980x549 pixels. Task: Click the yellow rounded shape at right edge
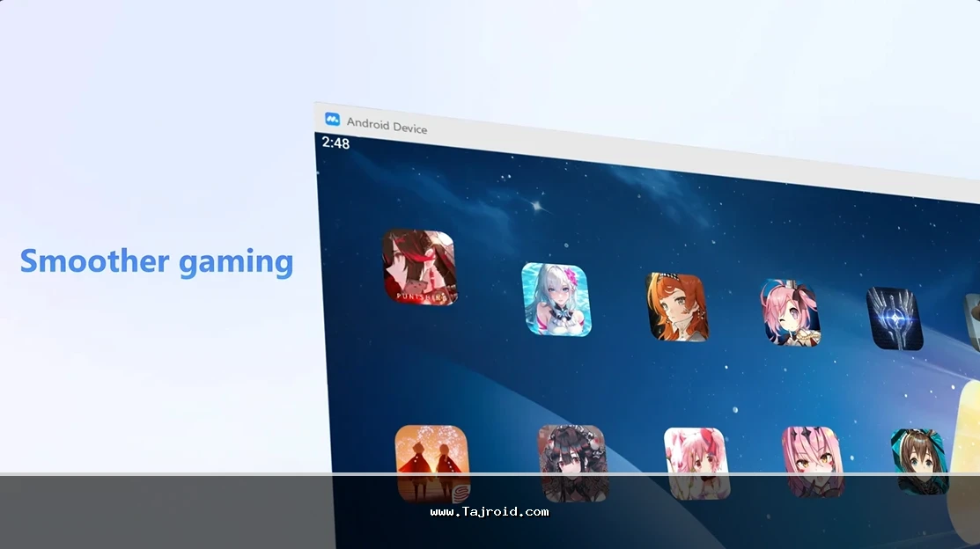(x=965, y=457)
